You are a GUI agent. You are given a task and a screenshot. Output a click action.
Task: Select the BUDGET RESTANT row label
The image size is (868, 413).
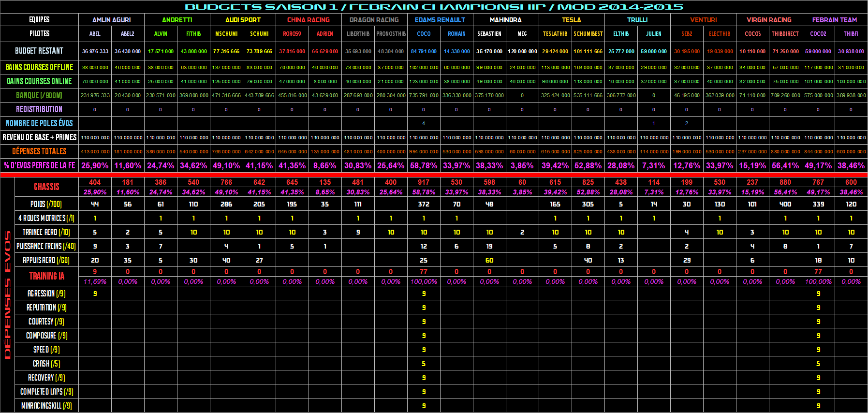(39, 51)
